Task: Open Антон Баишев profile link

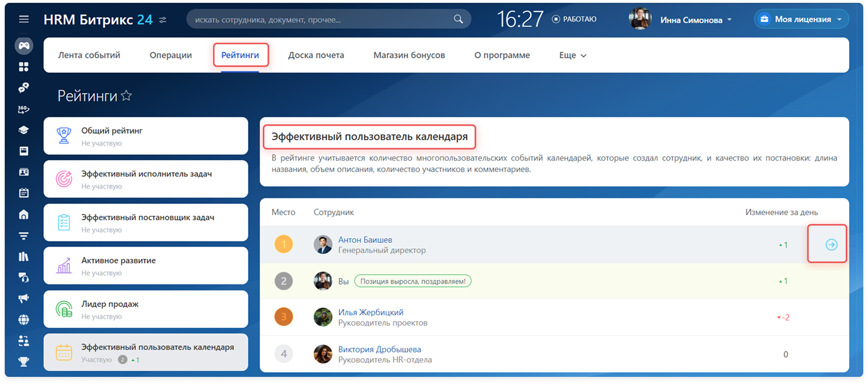Action: pyautogui.click(x=365, y=240)
